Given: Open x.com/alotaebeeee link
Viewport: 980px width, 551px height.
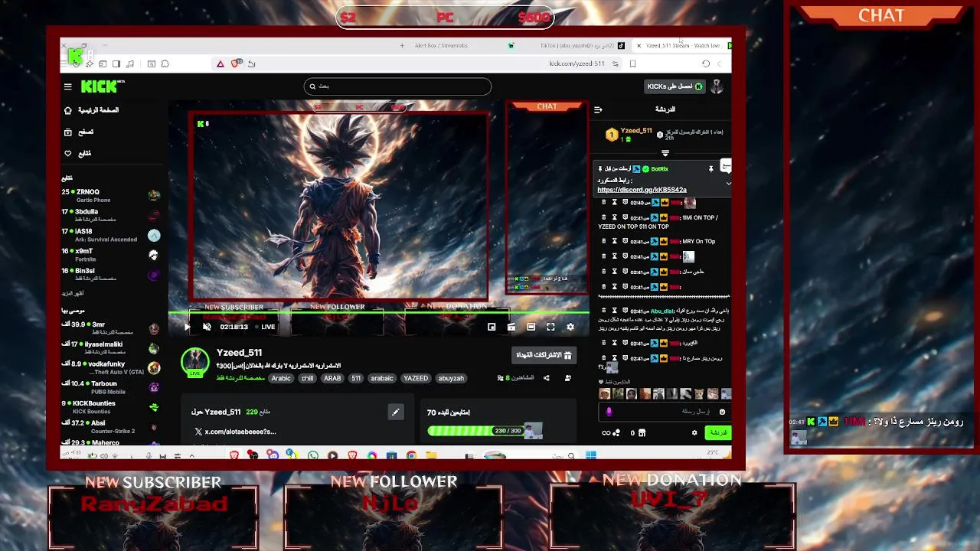Looking at the screenshot, I should pos(240,432).
